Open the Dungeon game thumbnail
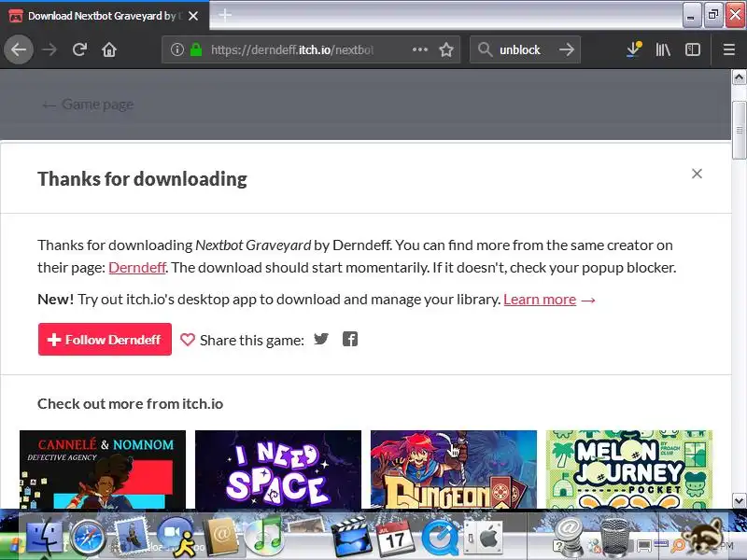Viewport: 747px width, 560px height. pyautogui.click(x=454, y=469)
